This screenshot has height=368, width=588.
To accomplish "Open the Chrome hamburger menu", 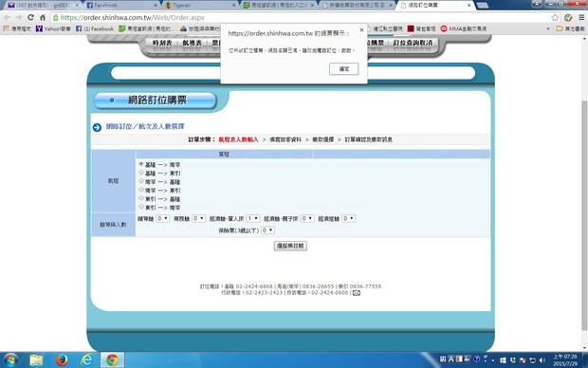I will point(581,17).
